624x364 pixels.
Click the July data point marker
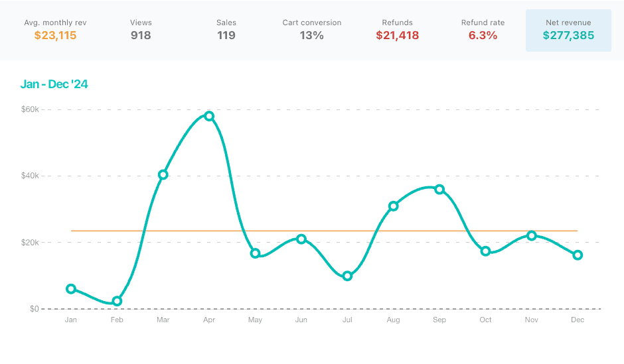coord(347,276)
